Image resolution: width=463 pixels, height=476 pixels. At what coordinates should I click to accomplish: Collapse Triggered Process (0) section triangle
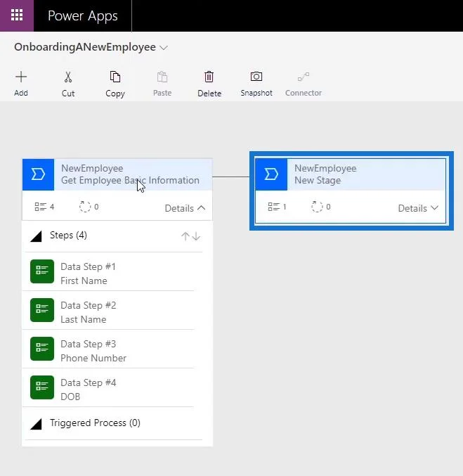pos(36,424)
